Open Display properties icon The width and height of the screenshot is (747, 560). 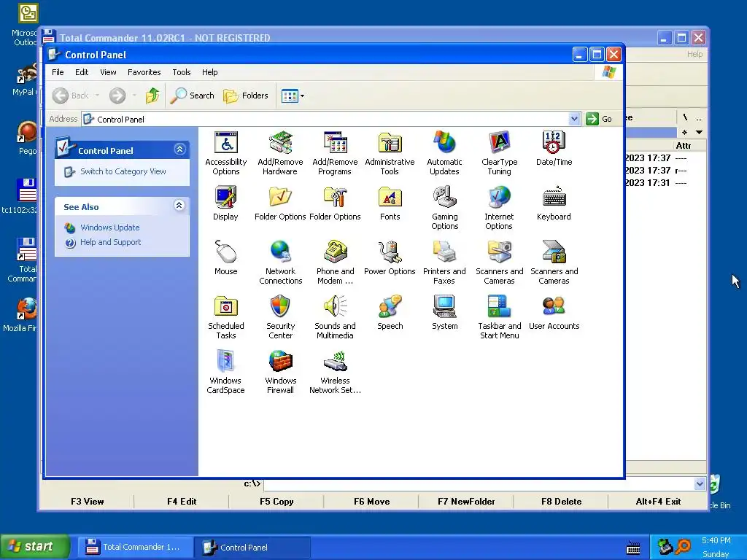point(225,203)
